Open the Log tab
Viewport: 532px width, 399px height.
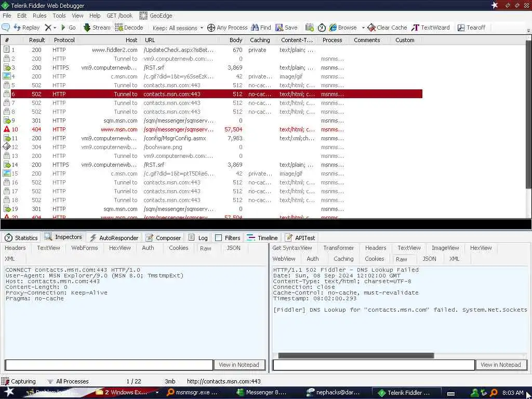[x=198, y=238]
